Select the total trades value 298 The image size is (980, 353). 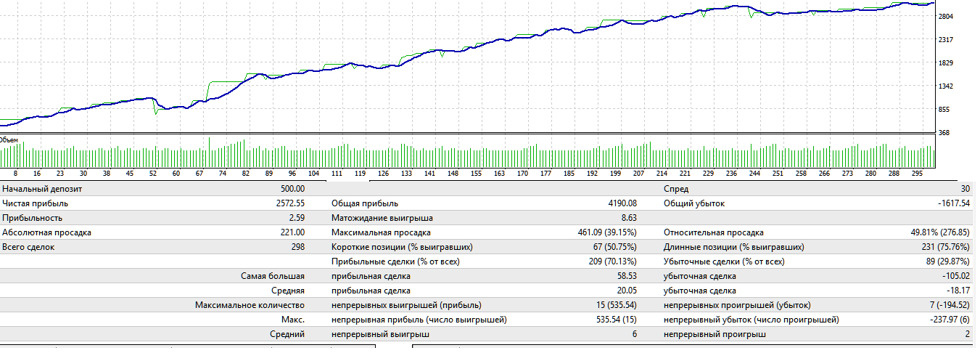[297, 247]
